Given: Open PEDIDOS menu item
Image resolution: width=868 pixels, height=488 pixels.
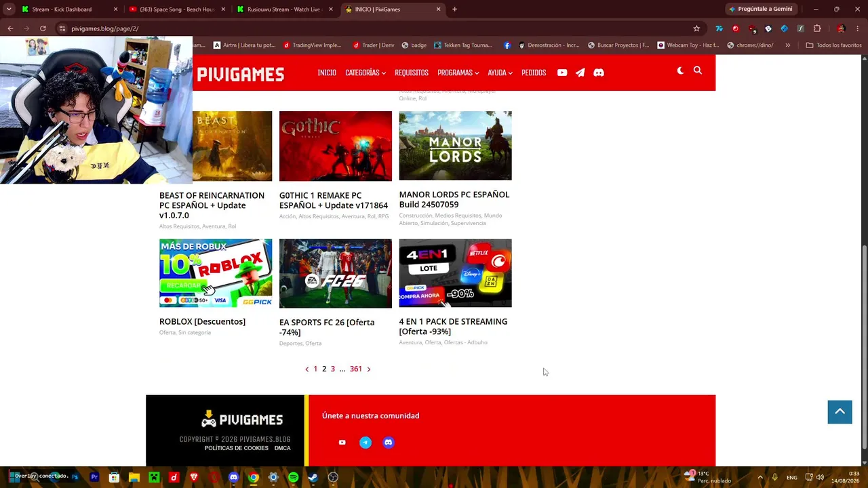Looking at the screenshot, I should (x=534, y=73).
